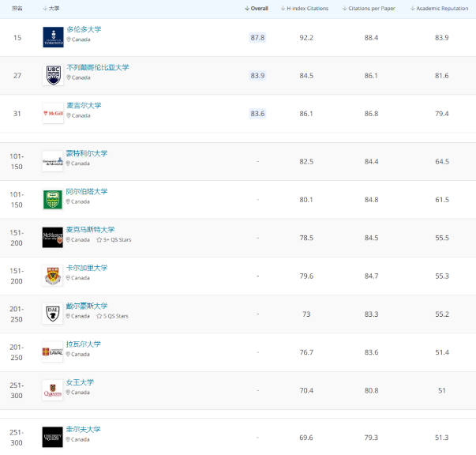
Task: Select McMaster 5+ QS Stars label
Action: (x=117, y=240)
